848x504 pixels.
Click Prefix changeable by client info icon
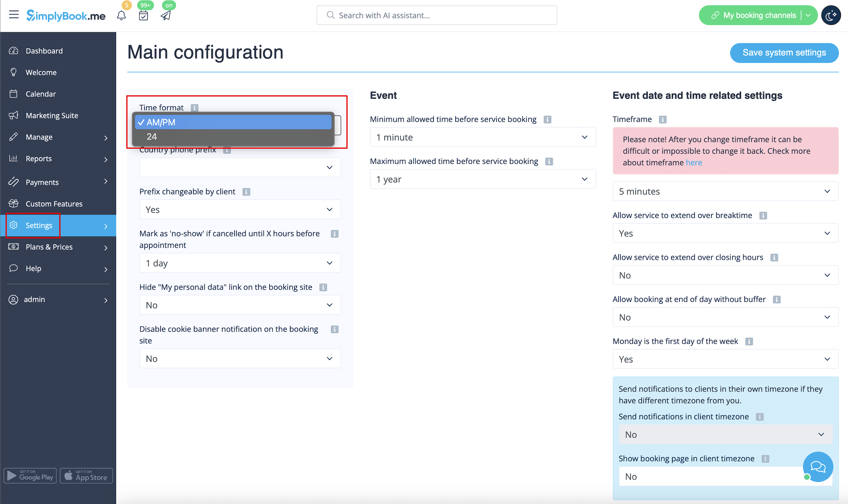(246, 192)
